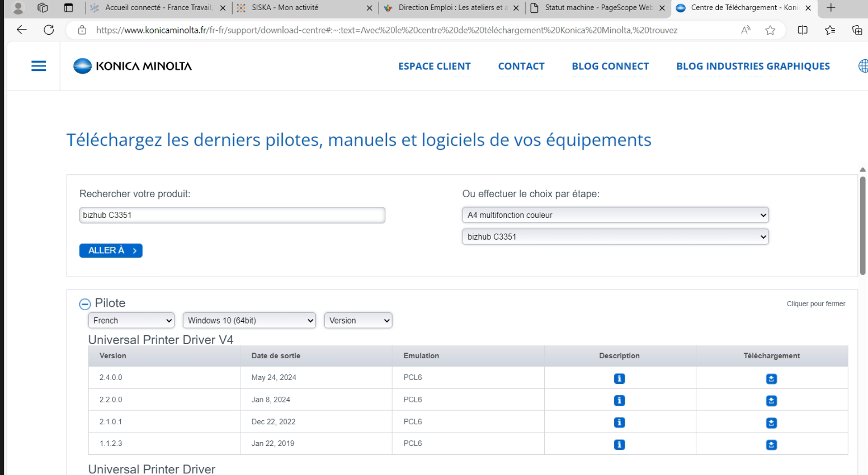Screen dimensions: 868x475
Task: Open the BLOG INDUSTRIES GRAPHIQUES link
Action: (753, 66)
